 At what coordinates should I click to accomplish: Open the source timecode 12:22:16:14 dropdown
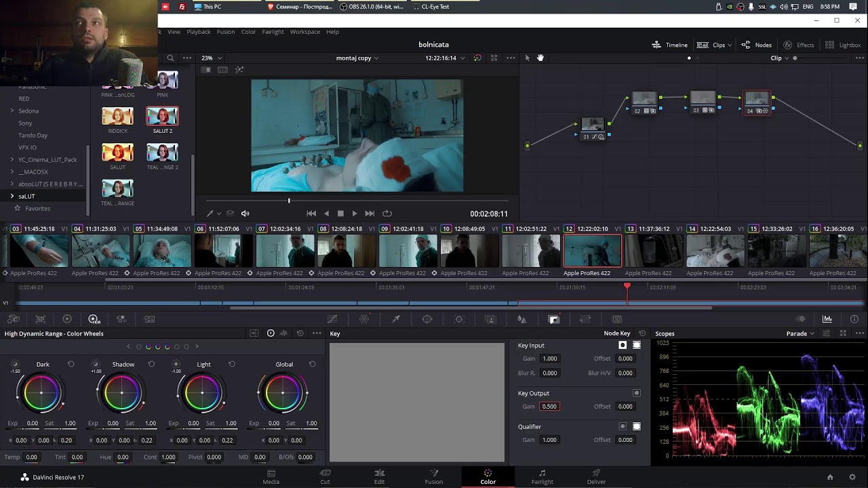coord(445,58)
